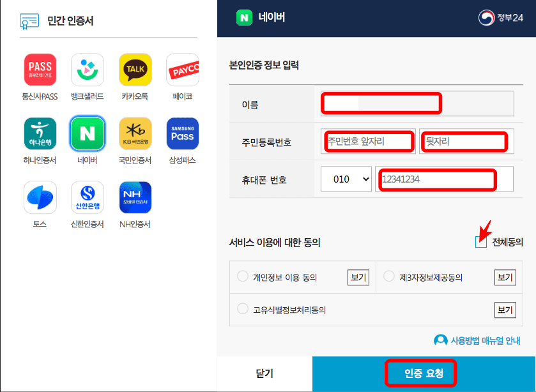Click the 민간 인증서 heading text
The height and width of the screenshot is (392, 536).
70,21
